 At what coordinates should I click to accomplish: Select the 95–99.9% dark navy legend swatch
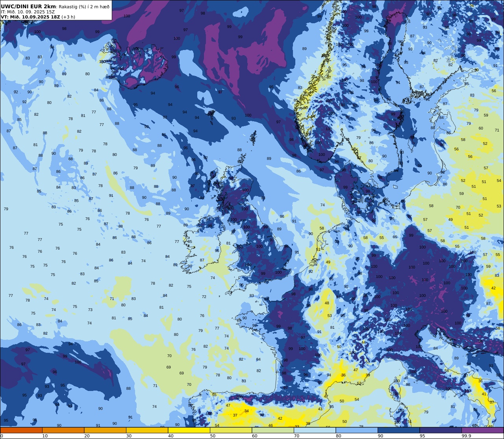(x=441, y=430)
